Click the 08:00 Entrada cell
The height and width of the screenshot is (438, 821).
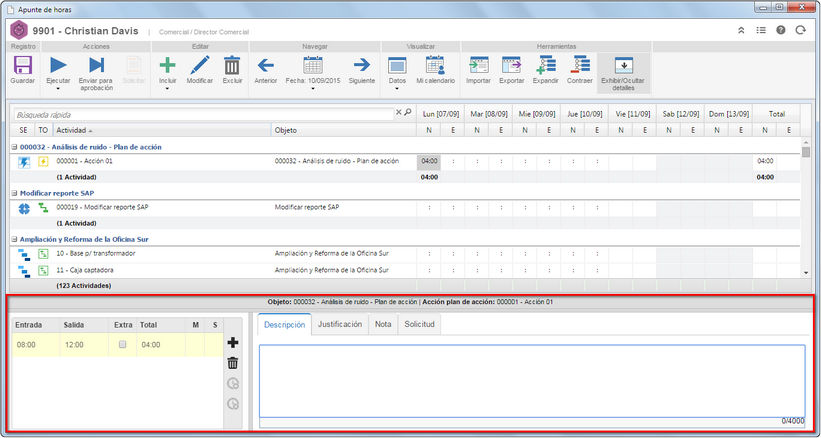[36, 345]
